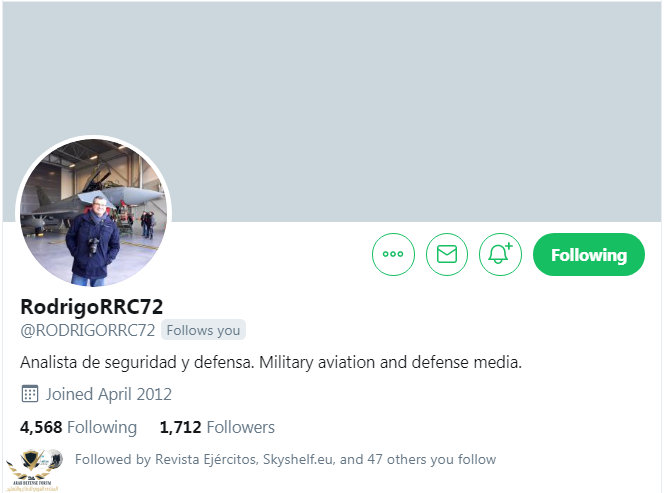Click 'Military aviation and defense media' bio text
Image resolution: width=667 pixels, height=493 pixels.
tap(391, 361)
